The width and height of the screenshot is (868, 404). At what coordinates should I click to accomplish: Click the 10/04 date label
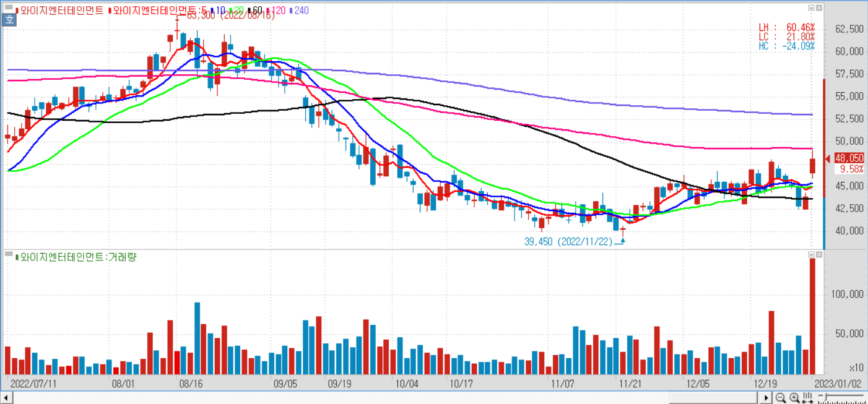(407, 384)
